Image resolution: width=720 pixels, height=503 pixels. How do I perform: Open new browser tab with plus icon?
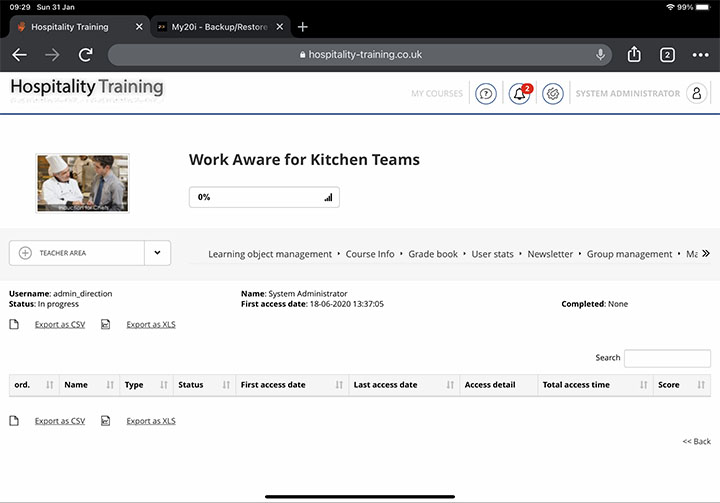pos(303,27)
